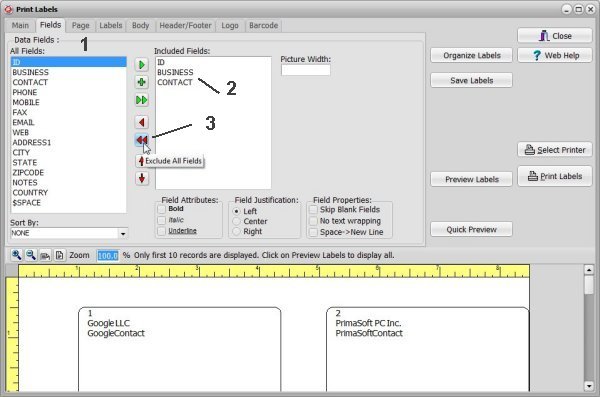This screenshot has width=600, height=397.
Task: Click the red down-arrow move field down button
Action: tap(142, 178)
